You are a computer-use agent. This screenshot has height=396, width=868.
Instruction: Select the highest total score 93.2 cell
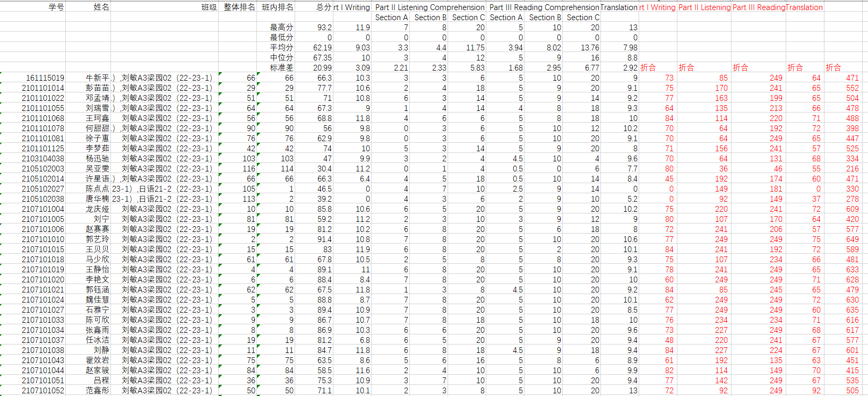coord(324,28)
